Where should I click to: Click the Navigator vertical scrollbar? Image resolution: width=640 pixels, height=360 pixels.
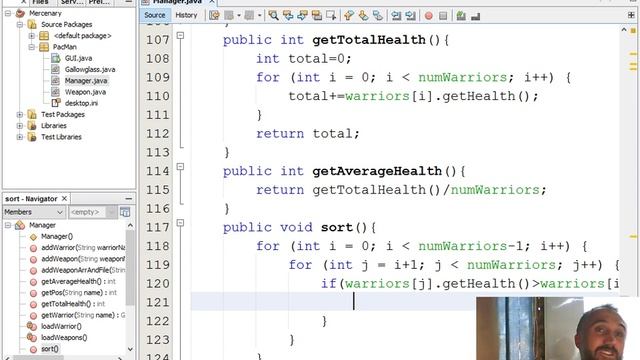pos(130,268)
